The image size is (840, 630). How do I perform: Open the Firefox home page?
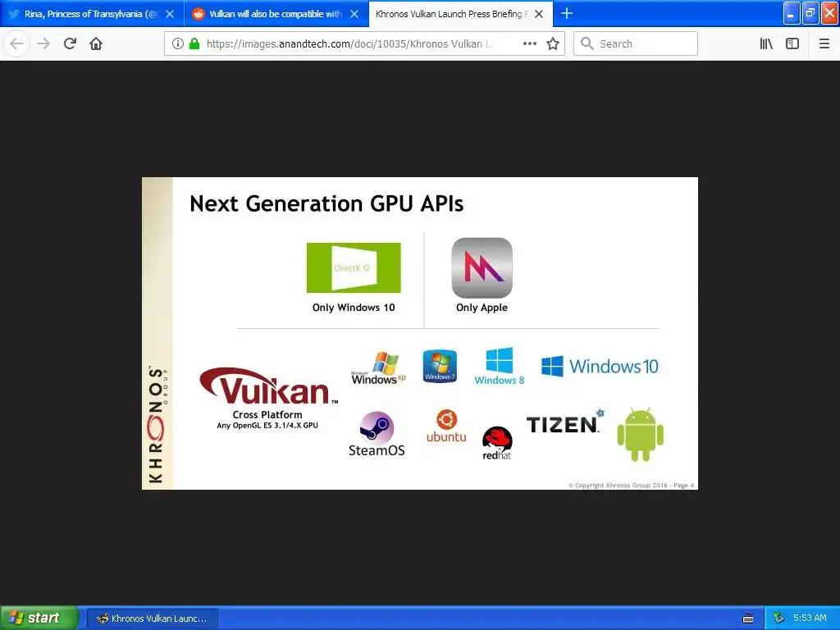click(96, 43)
